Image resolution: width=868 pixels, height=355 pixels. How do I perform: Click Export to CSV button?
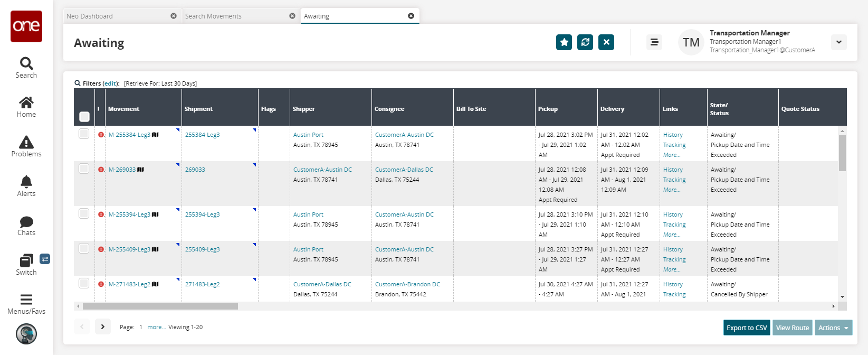pos(747,328)
